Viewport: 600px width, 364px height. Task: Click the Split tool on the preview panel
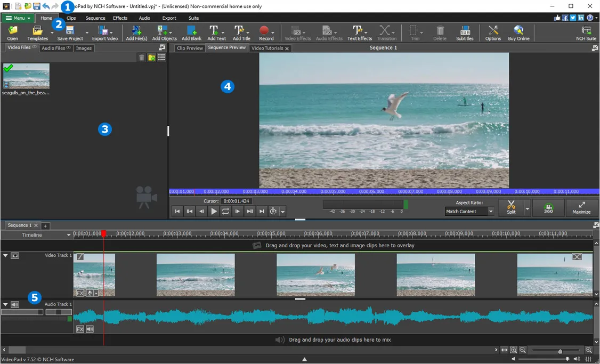(510, 208)
